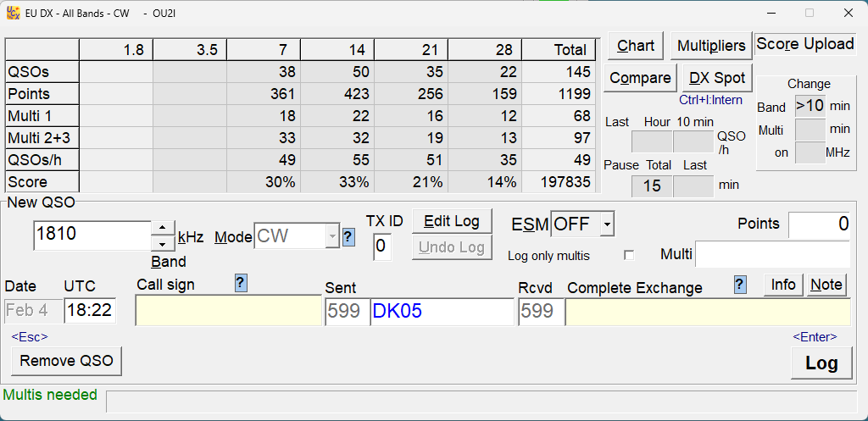This screenshot has height=421, width=868.
Task: Decrease frequency with the down spinner arrow
Action: tap(163, 244)
